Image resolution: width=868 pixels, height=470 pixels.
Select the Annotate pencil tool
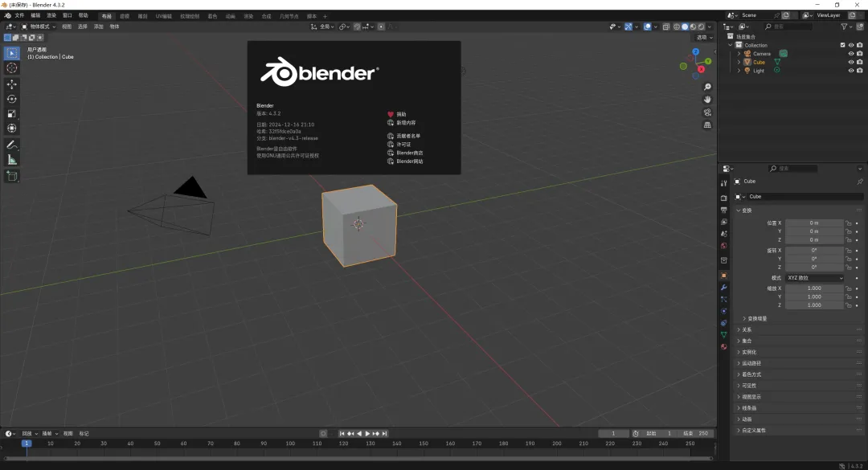tap(11, 145)
